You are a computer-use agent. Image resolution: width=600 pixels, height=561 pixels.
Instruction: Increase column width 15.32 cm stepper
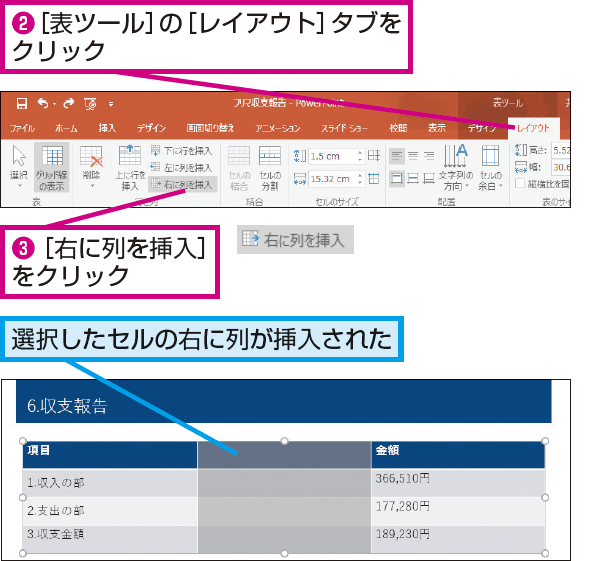[x=360, y=175]
